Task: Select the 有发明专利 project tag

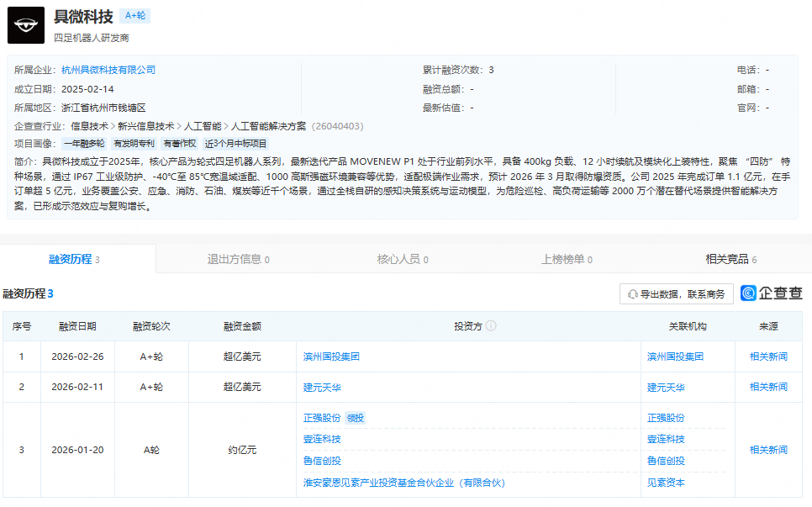Action: pyautogui.click(x=134, y=144)
